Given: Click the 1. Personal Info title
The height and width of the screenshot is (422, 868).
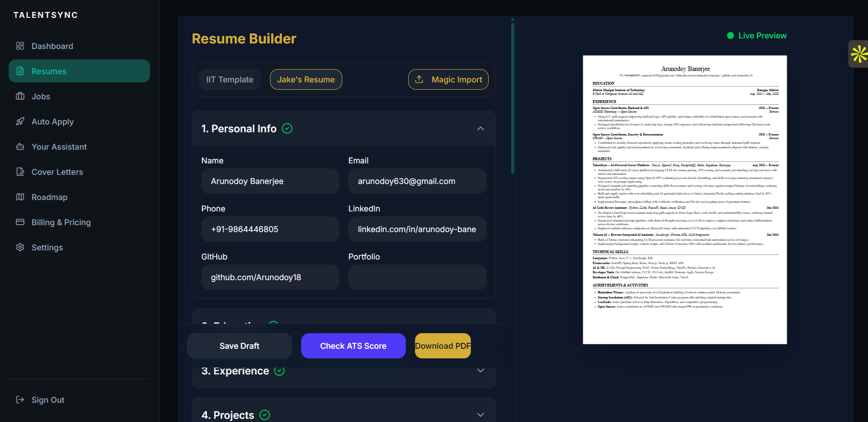Looking at the screenshot, I should pyautogui.click(x=239, y=129).
